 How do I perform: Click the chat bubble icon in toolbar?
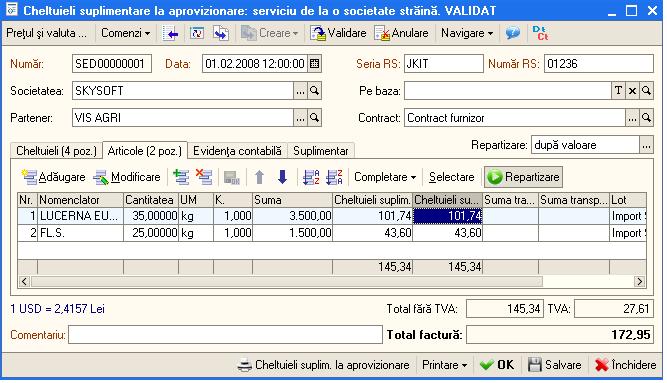pos(513,33)
